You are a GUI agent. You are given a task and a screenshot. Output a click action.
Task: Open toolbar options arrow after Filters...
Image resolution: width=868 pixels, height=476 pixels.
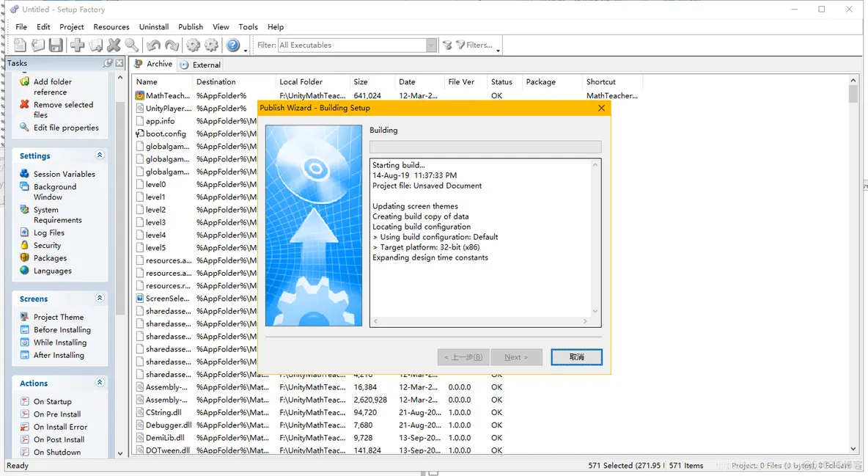tap(499, 51)
